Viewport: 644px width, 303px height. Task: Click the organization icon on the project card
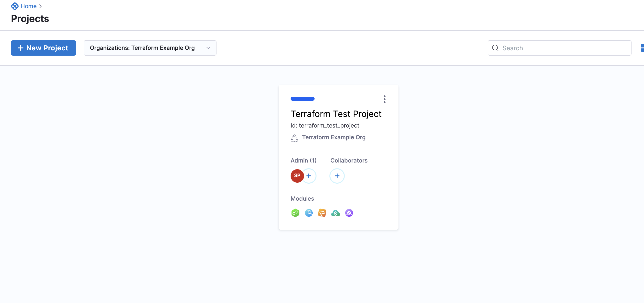294,138
